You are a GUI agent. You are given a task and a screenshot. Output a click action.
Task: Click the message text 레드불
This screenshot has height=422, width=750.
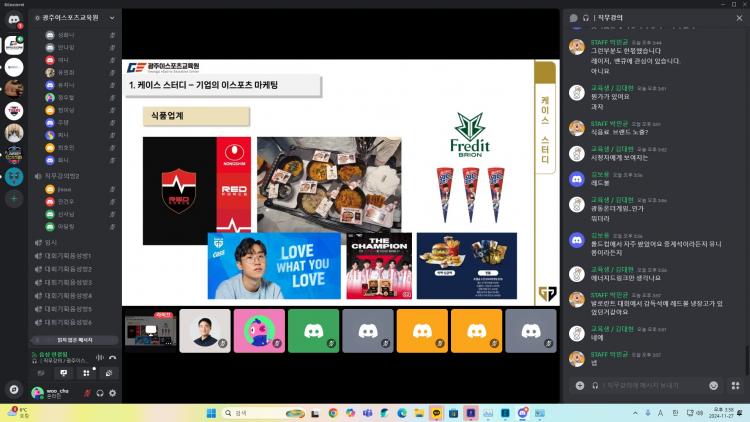click(600, 183)
